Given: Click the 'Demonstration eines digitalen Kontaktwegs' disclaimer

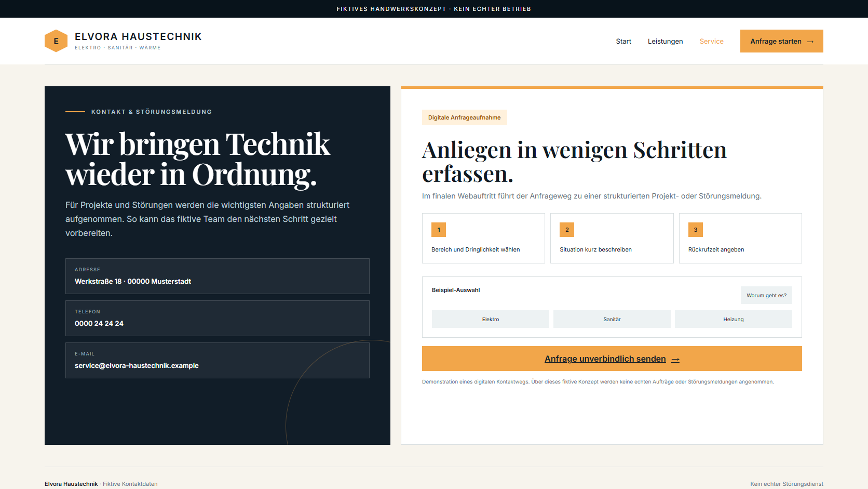Looking at the screenshot, I should click(x=598, y=381).
